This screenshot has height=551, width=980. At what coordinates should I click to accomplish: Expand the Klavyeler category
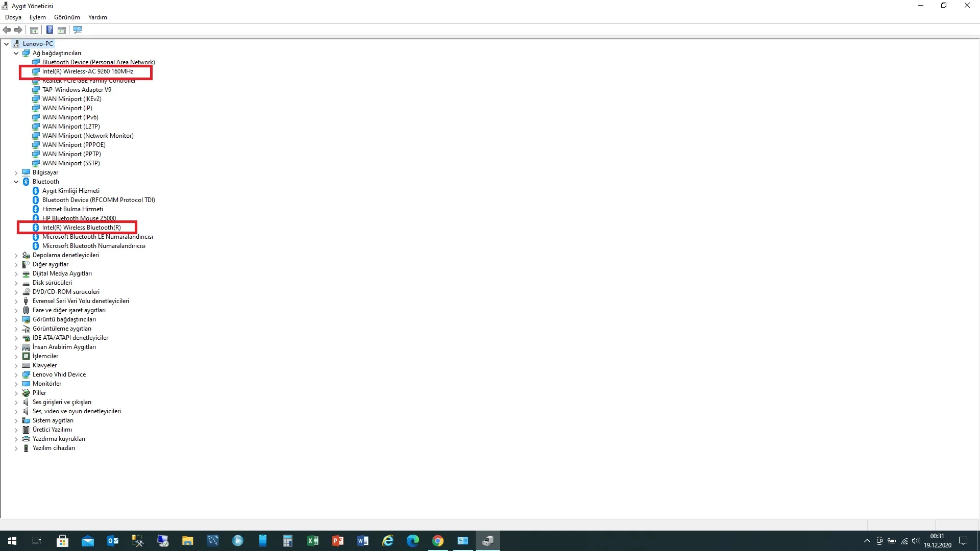tap(16, 366)
